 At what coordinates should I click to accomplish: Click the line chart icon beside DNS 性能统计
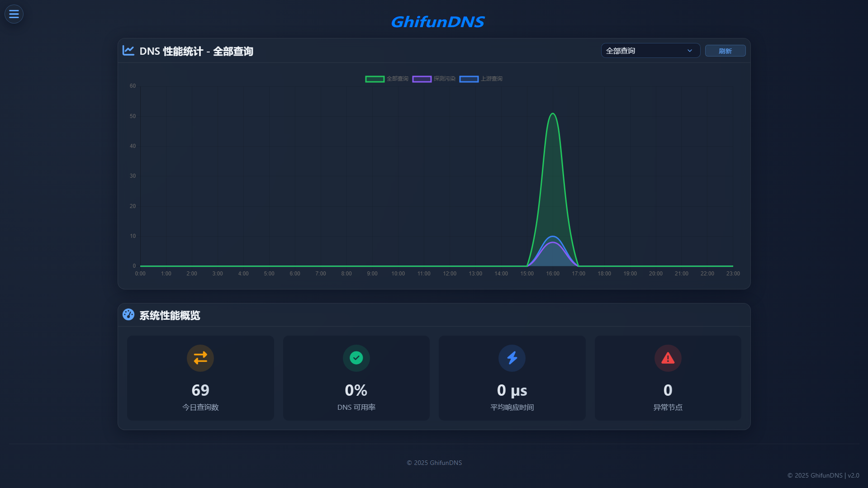click(x=128, y=51)
